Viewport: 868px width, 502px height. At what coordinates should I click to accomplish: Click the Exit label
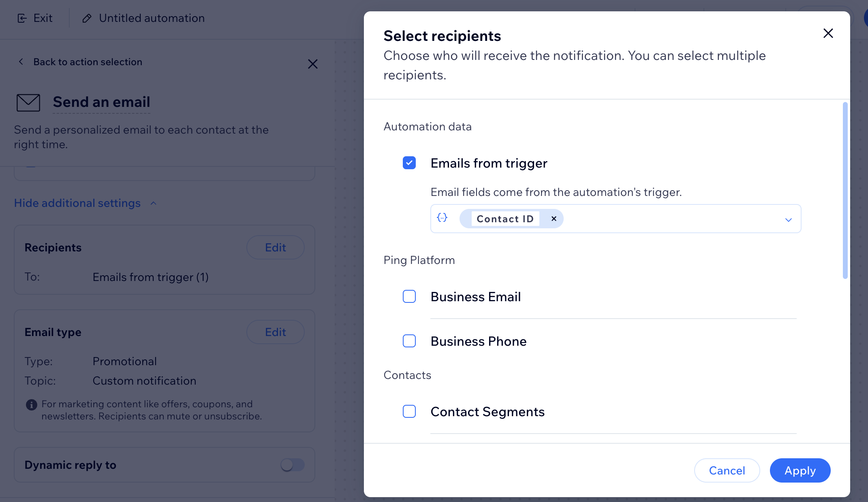(x=43, y=18)
